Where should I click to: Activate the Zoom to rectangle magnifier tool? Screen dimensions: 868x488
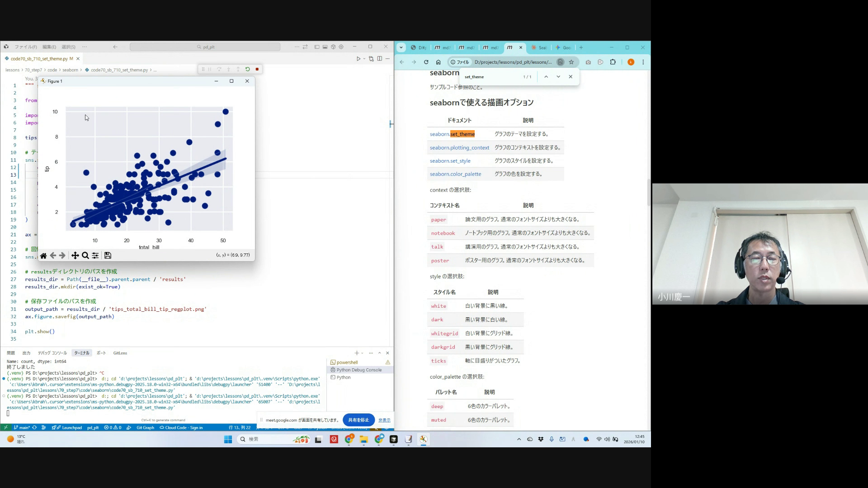coord(85,256)
